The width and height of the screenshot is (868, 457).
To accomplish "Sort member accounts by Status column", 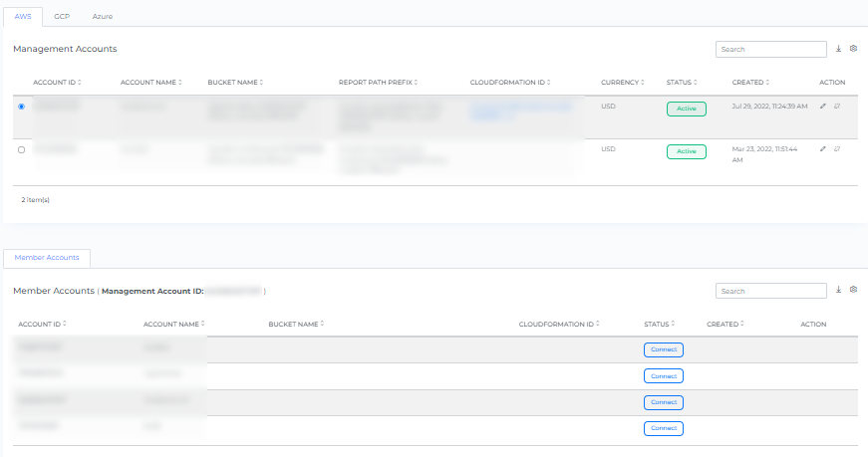I will click(x=659, y=324).
